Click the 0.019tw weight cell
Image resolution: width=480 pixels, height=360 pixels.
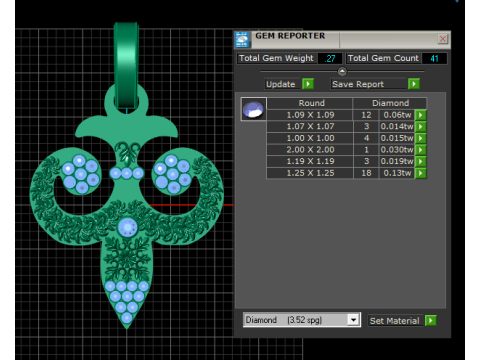(397, 162)
